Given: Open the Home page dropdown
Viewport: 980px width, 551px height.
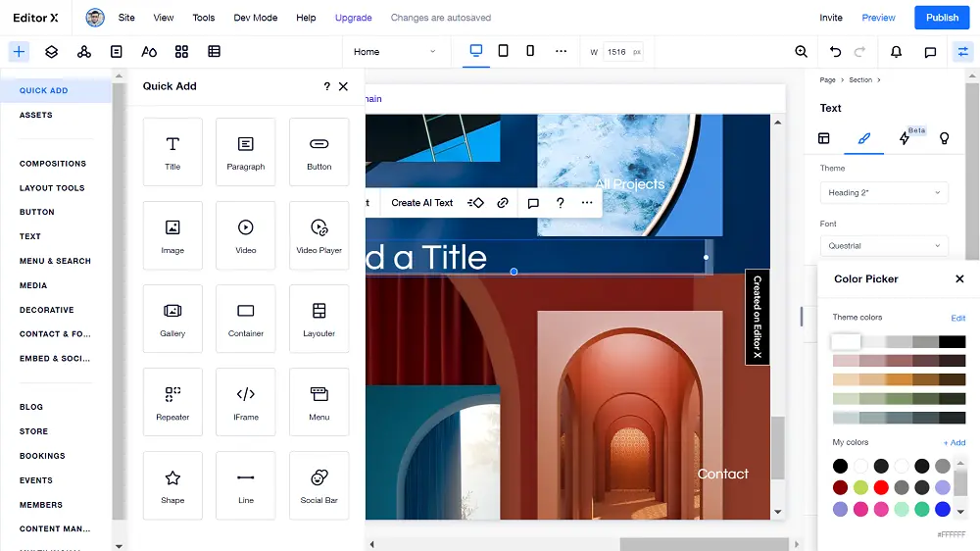Looking at the screenshot, I should coord(394,52).
